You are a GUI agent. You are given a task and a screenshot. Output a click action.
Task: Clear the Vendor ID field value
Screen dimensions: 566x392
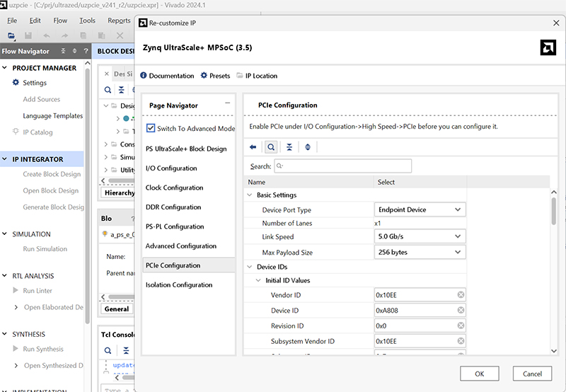click(461, 295)
